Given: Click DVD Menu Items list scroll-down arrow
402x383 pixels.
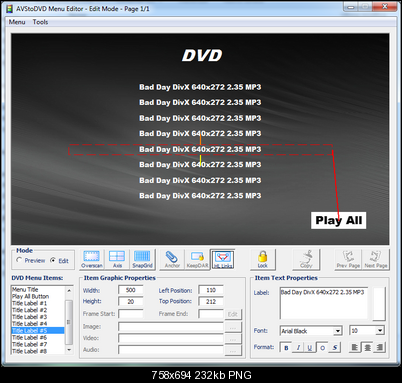Looking at the screenshot, I should pos(69,350).
